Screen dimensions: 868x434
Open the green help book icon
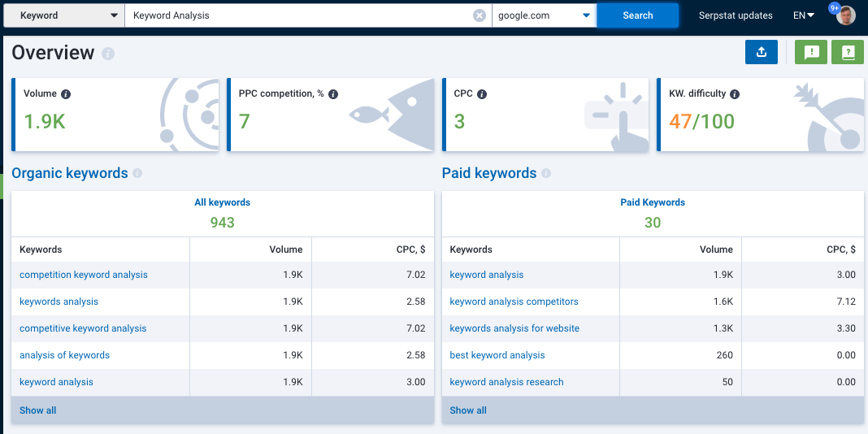[848, 52]
